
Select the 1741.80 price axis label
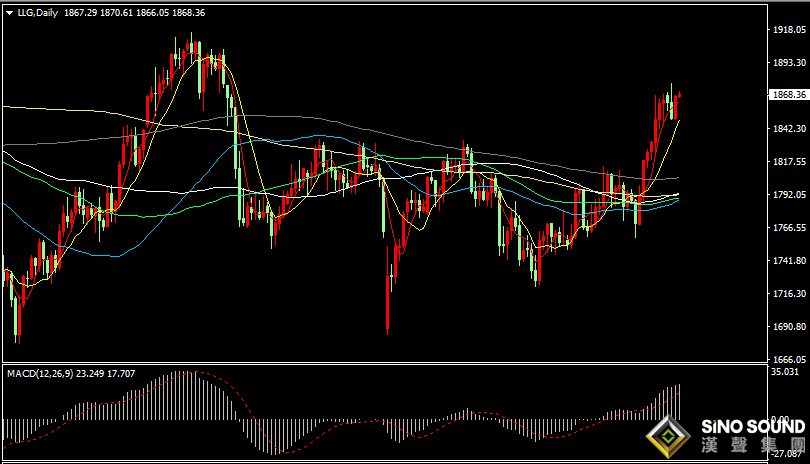(x=789, y=261)
